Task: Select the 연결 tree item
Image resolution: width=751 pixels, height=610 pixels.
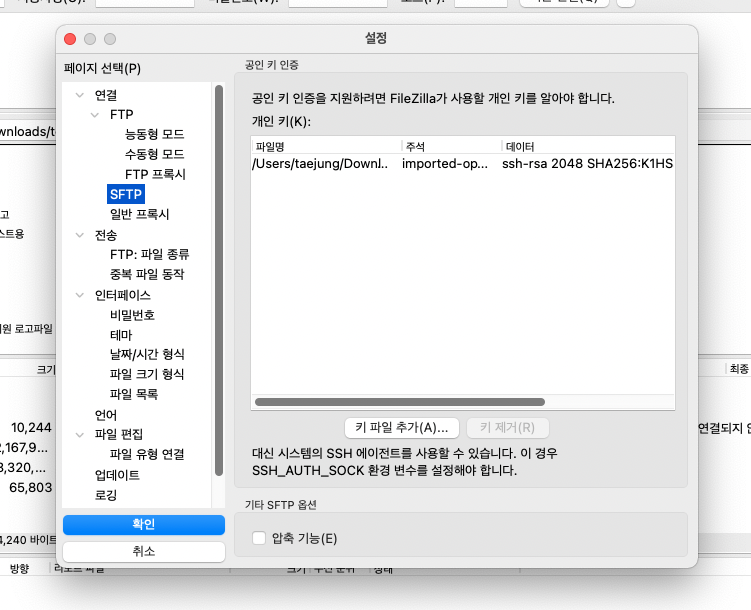Action: coord(106,95)
